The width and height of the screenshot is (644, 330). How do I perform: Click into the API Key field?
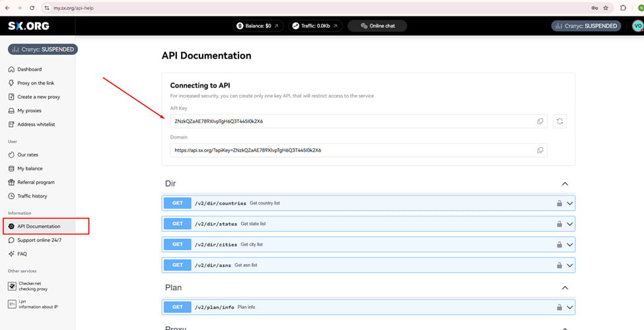tap(350, 121)
